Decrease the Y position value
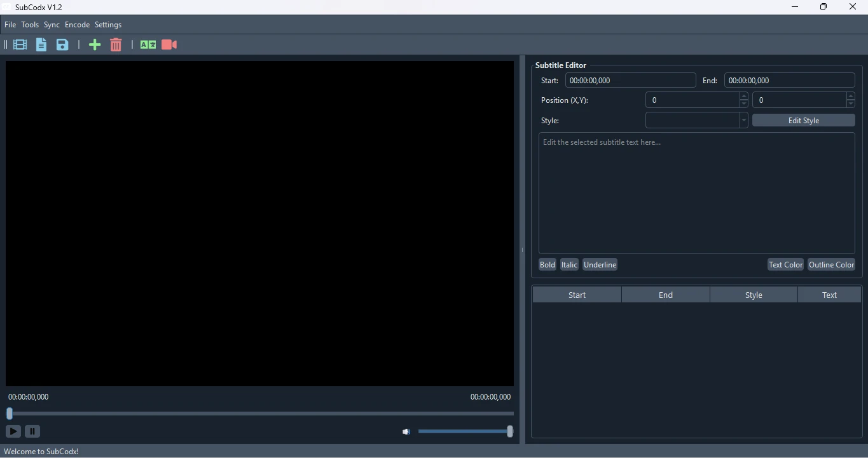The height and width of the screenshot is (458, 868). 851,104
